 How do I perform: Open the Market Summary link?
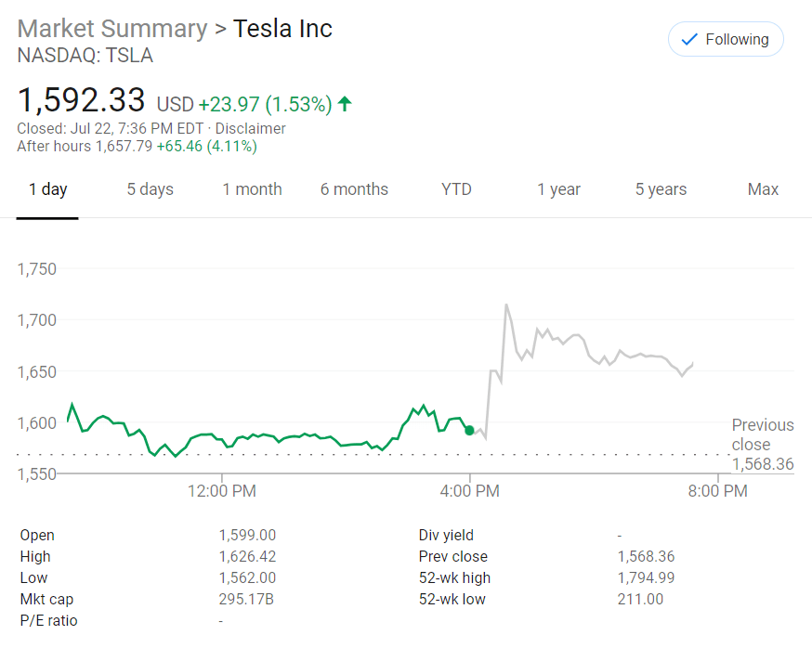[112, 29]
